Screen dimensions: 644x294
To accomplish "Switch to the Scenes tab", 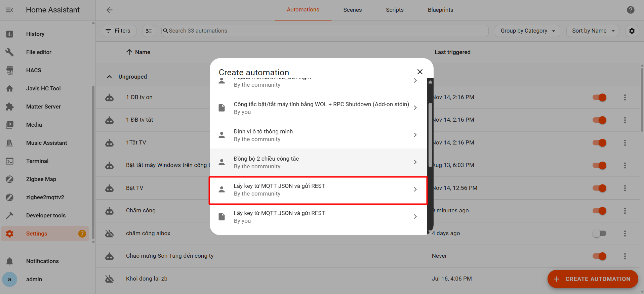I will tap(352, 10).
